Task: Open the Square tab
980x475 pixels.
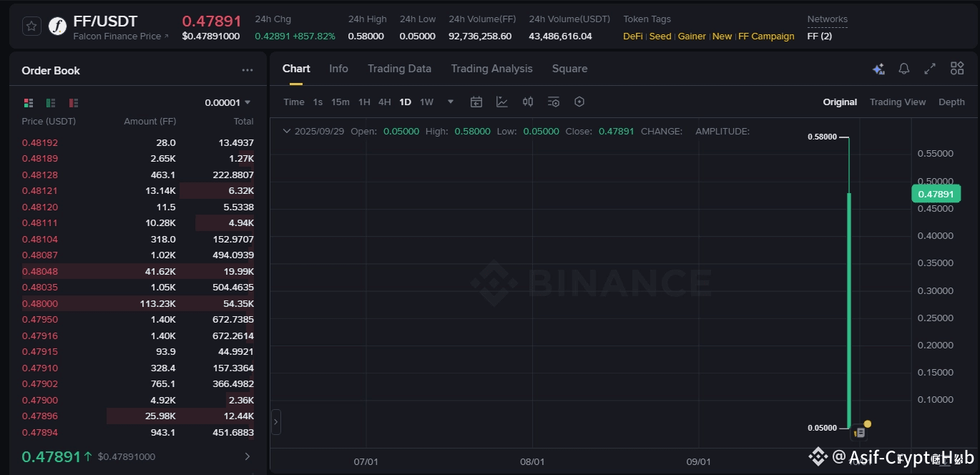Action: pyautogui.click(x=569, y=69)
